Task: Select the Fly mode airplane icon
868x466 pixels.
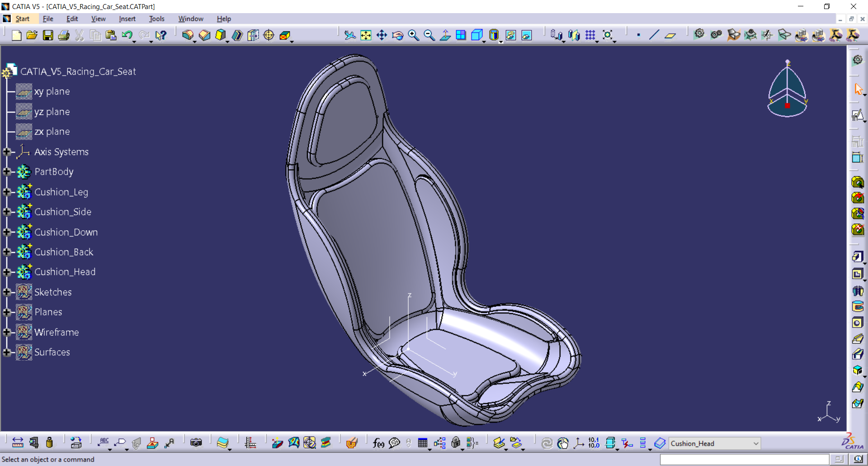Action: [x=350, y=35]
